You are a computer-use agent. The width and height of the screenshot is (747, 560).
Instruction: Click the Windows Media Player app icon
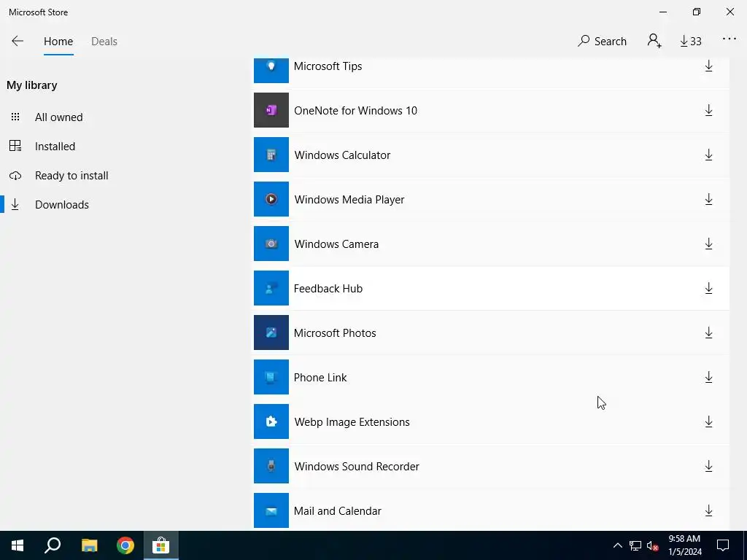click(271, 199)
